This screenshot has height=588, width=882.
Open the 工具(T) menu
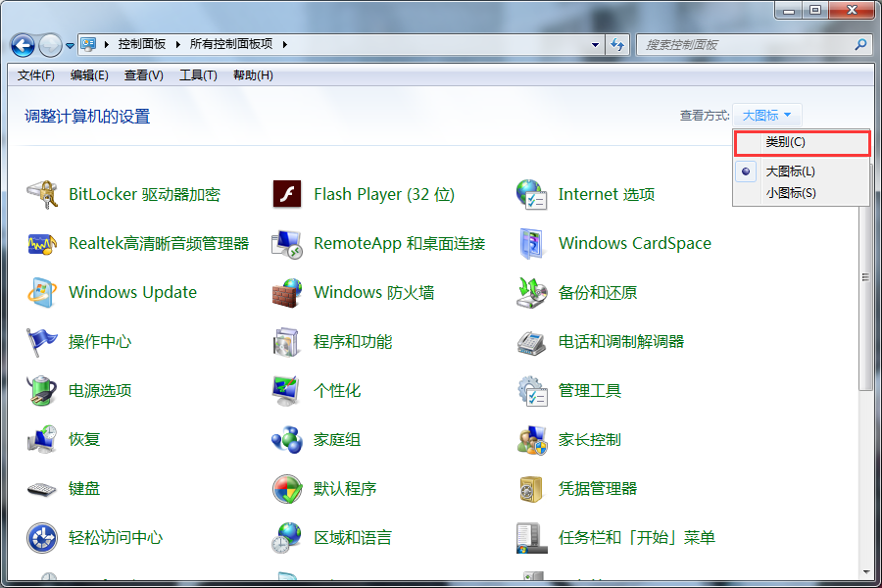pyautogui.click(x=198, y=75)
